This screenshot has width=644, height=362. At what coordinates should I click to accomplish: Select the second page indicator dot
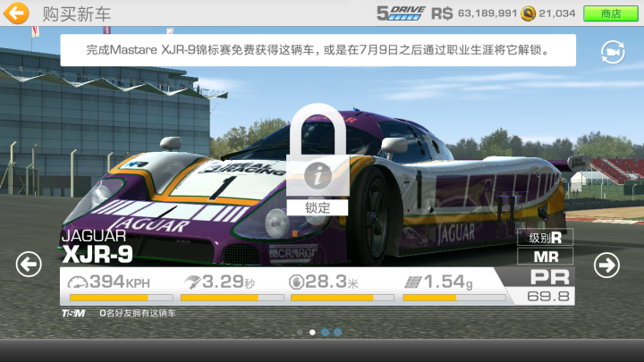[x=312, y=332]
